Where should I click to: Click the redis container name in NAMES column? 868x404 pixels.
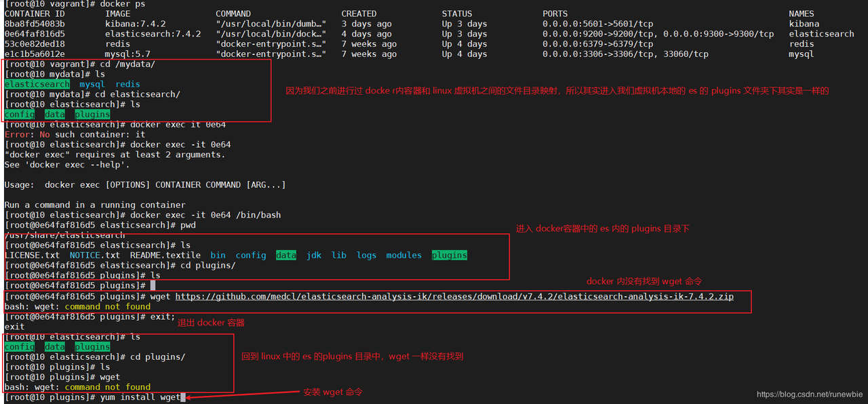click(x=802, y=44)
